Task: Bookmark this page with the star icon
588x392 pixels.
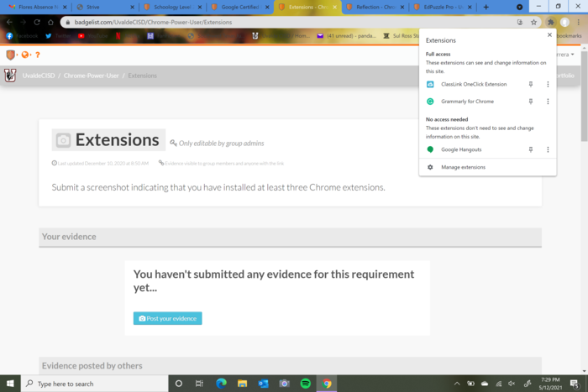Action: (533, 22)
